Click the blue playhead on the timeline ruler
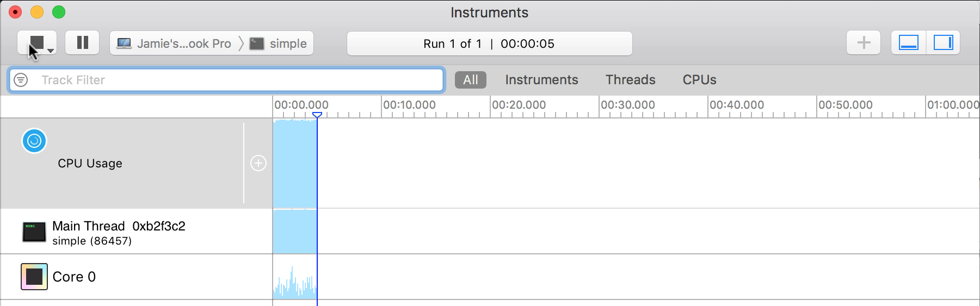980x306 pixels. tap(317, 115)
